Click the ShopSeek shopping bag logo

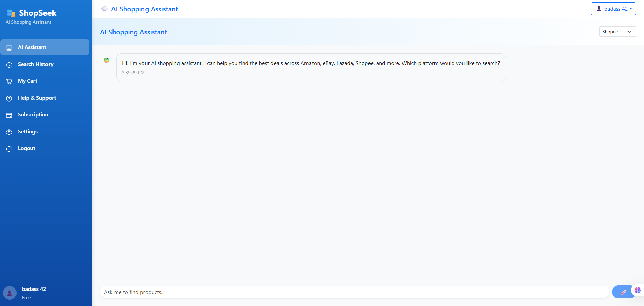click(10, 13)
